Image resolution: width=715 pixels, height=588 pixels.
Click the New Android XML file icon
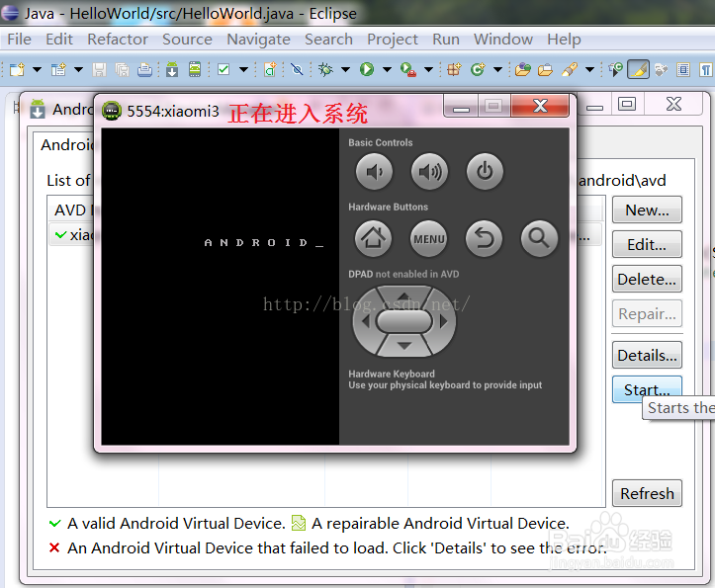click(270, 70)
